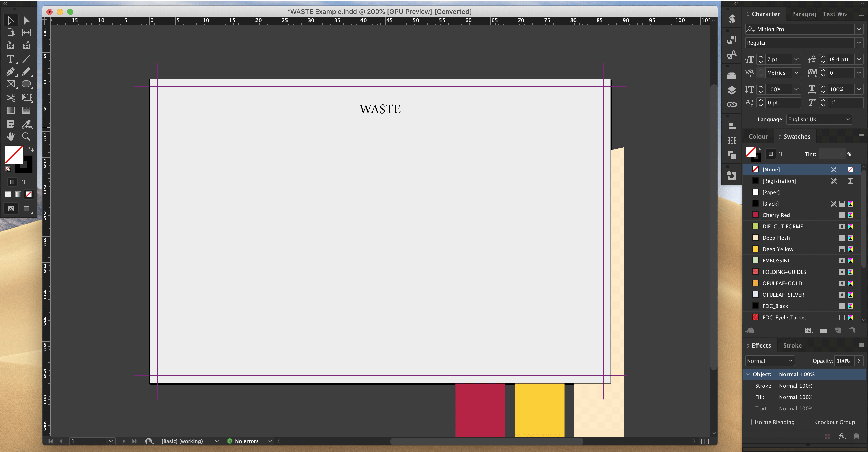The height and width of the screenshot is (452, 868).
Task: Select the Hand tool
Action: (x=10, y=137)
